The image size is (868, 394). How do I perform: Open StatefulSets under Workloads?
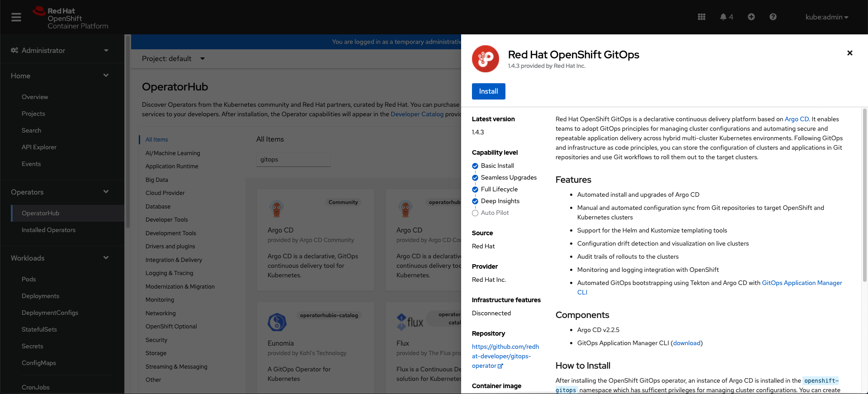(39, 329)
